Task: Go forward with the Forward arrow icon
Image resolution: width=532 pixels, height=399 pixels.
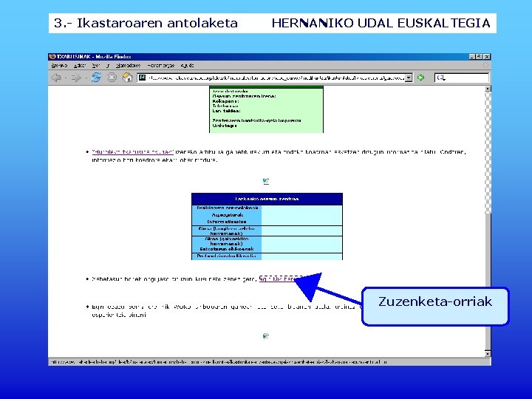Action: tap(76, 78)
